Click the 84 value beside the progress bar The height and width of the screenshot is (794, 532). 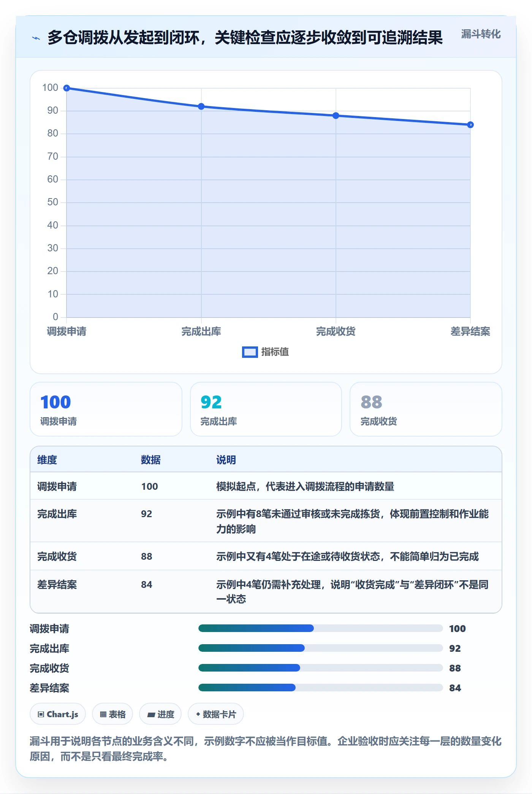point(455,688)
